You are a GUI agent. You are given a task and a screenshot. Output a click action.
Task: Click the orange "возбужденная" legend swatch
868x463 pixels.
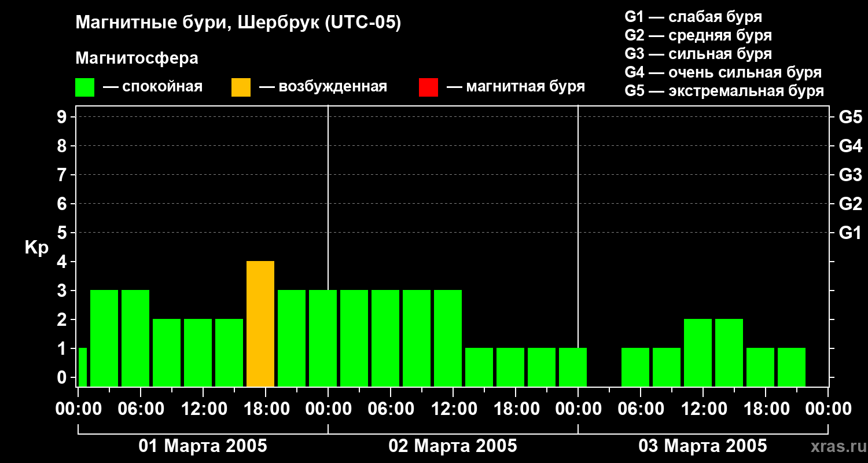pyautogui.click(x=241, y=87)
